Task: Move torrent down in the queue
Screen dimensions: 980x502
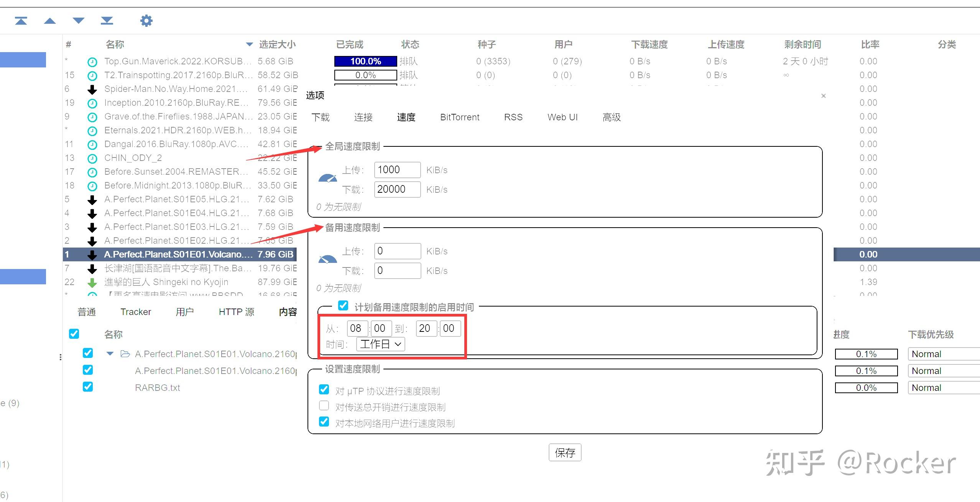Action: 78,20
